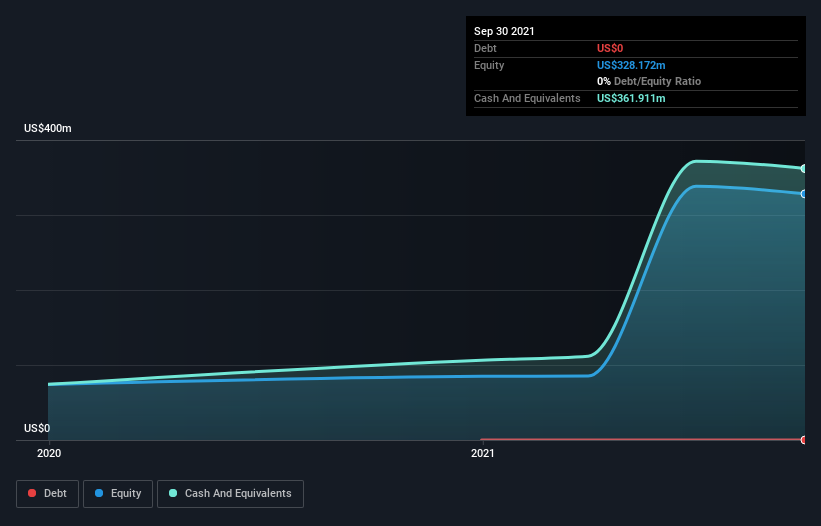This screenshot has width=821, height=526.
Task: Select the Cash And Equivalents endpoint marker
Action: [x=804, y=169]
